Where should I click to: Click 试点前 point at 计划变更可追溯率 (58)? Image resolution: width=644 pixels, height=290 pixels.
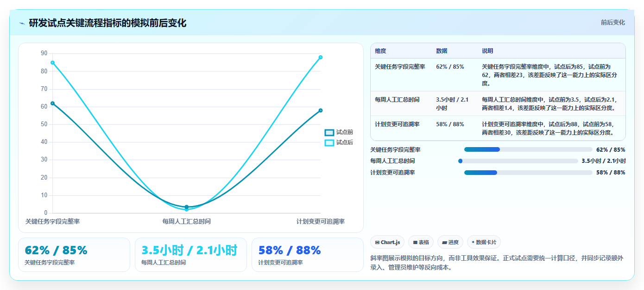[321, 110]
